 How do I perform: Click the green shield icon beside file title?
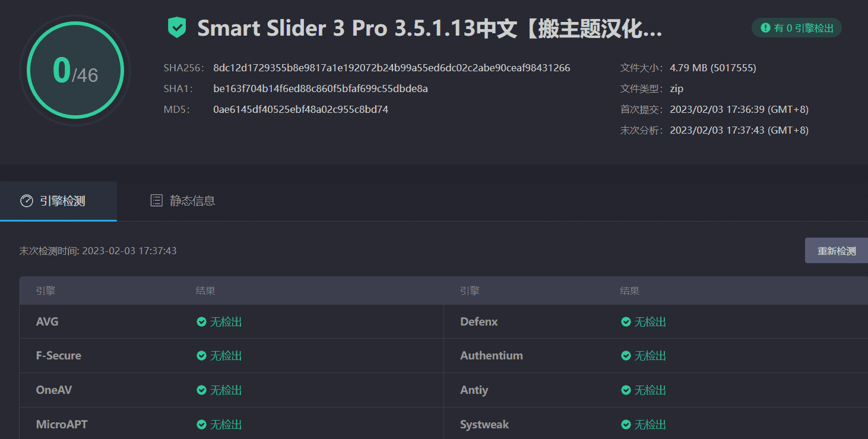(177, 27)
